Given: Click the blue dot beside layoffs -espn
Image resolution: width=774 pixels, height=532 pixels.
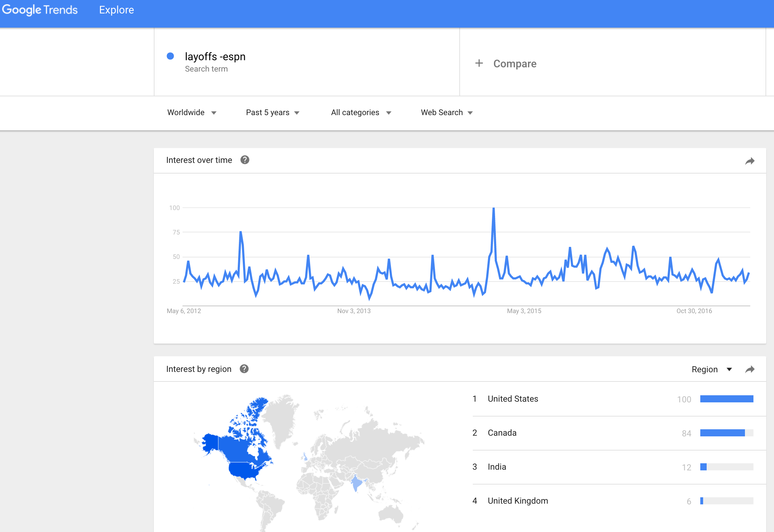Looking at the screenshot, I should (x=170, y=56).
